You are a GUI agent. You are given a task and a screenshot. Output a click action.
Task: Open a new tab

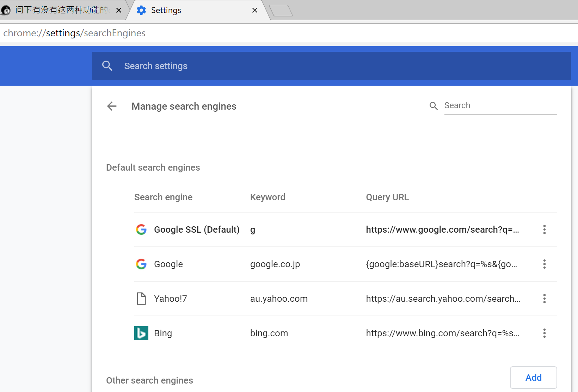coord(281,11)
